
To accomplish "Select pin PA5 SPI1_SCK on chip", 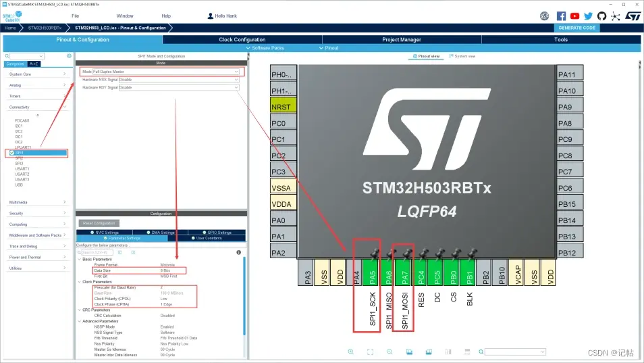I will (372, 272).
